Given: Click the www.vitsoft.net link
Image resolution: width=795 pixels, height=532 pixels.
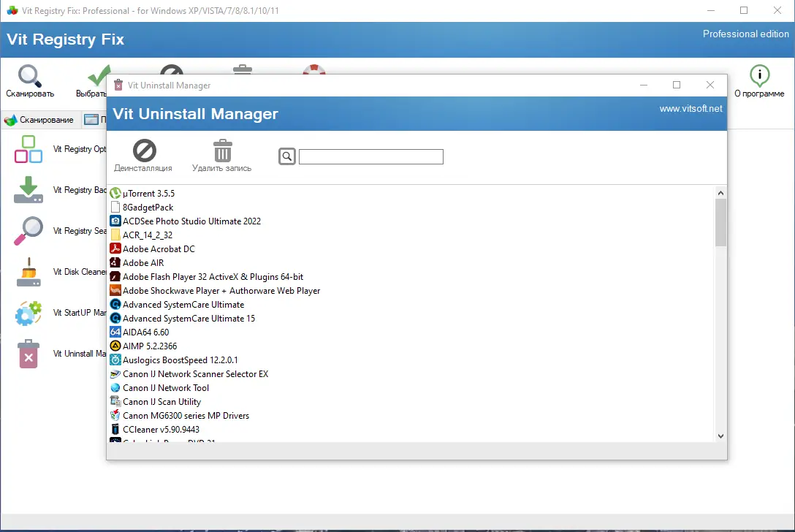Looking at the screenshot, I should point(691,109).
